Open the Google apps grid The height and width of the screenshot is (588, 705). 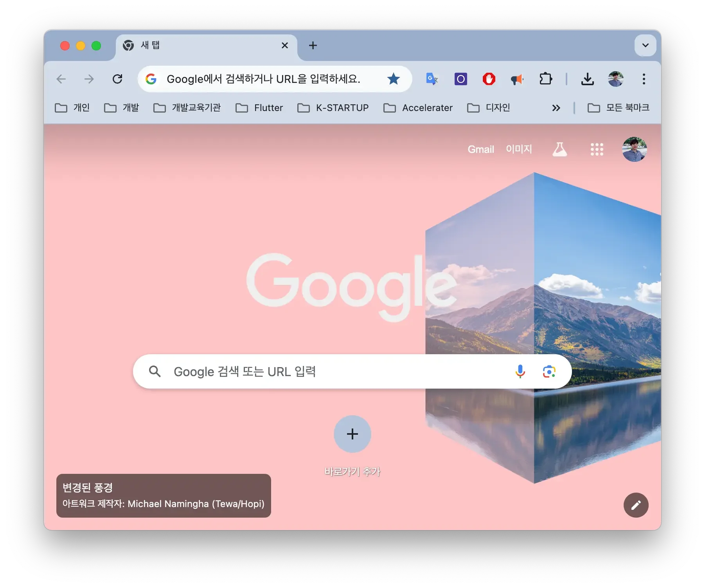(x=597, y=149)
